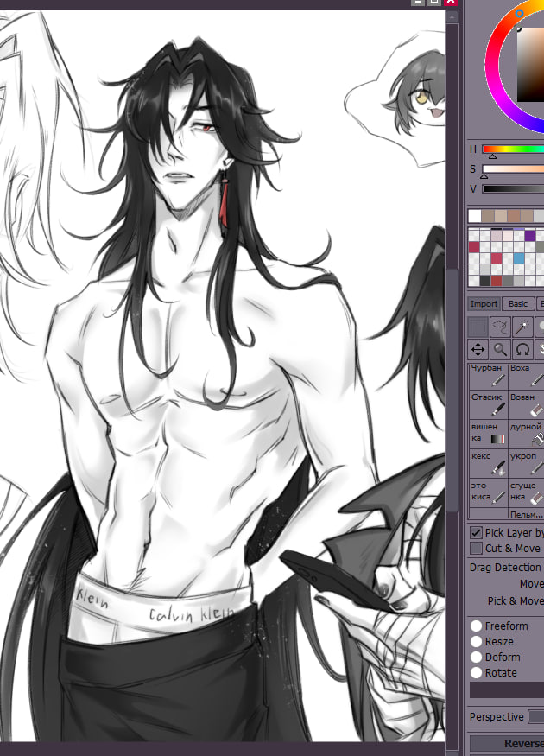Choose the Стасик pen brush
This screenshot has height=756, width=544.
click(488, 404)
